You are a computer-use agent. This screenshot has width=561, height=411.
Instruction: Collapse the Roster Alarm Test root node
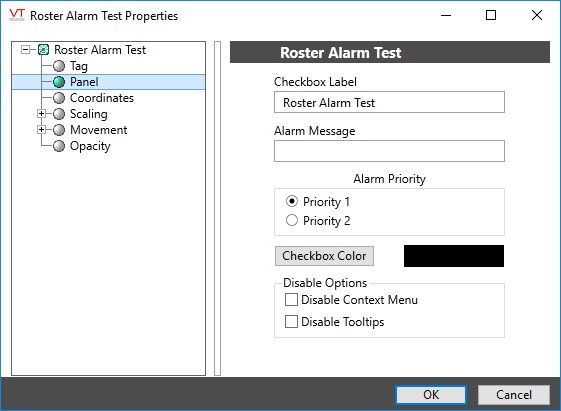[x=25, y=49]
